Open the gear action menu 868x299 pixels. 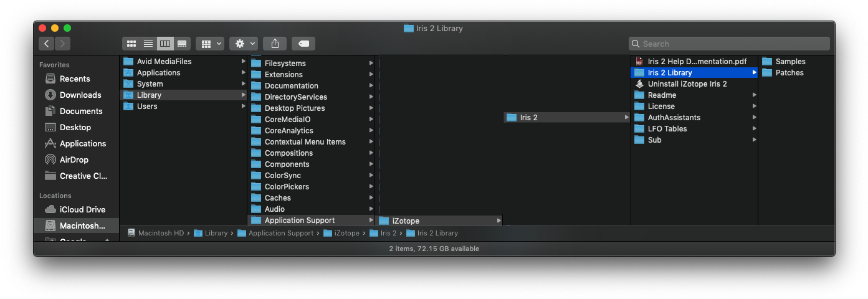(244, 44)
